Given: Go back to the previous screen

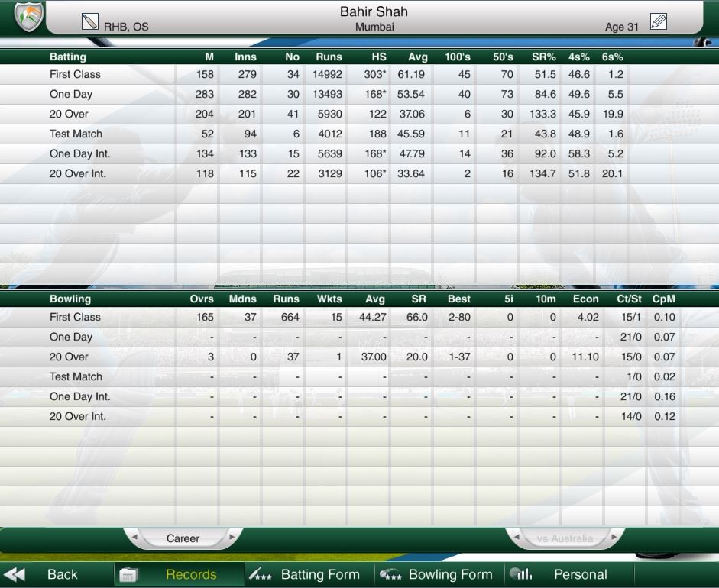Looking at the screenshot, I should tap(63, 574).
